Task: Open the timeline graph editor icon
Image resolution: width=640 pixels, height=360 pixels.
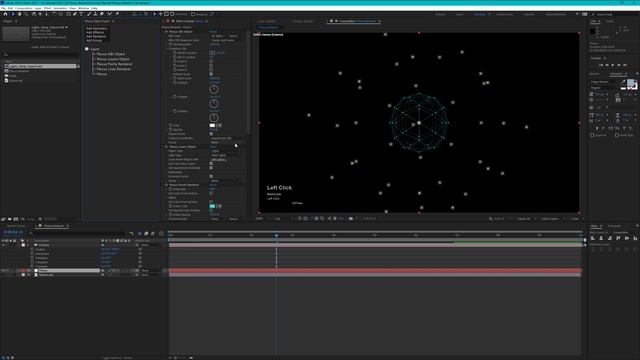Action: pos(161,233)
